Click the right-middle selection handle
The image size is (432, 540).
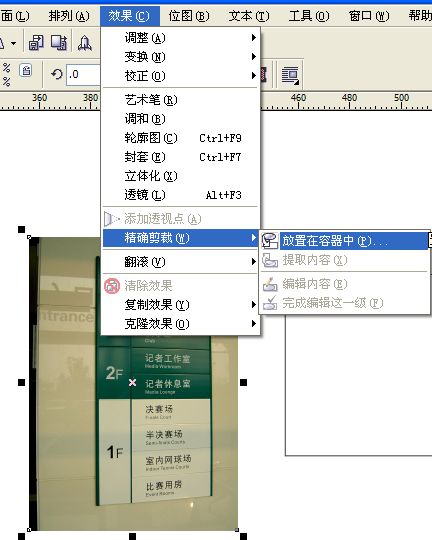243,382
